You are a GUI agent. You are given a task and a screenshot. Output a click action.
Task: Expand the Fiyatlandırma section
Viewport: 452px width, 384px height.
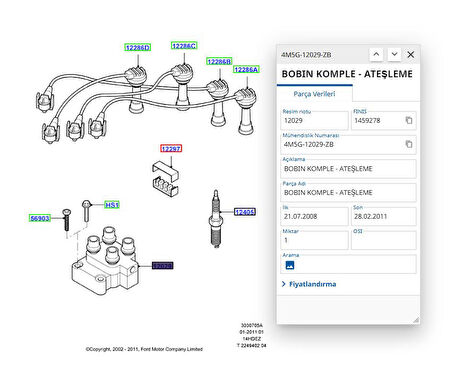[309, 284]
